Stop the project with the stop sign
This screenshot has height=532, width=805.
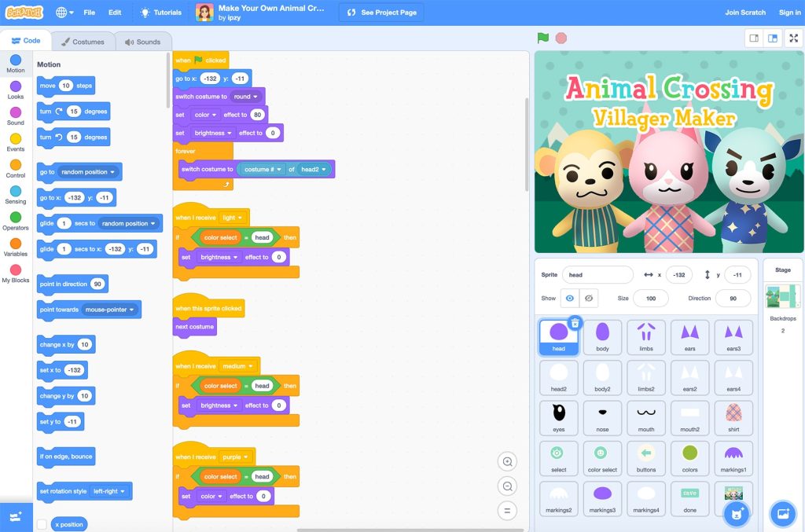(560, 37)
